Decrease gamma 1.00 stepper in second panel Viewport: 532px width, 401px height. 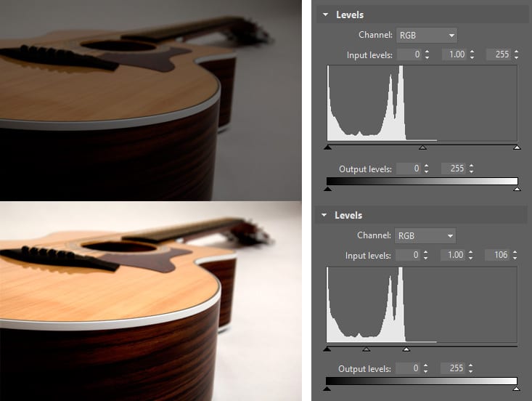[x=470, y=258]
